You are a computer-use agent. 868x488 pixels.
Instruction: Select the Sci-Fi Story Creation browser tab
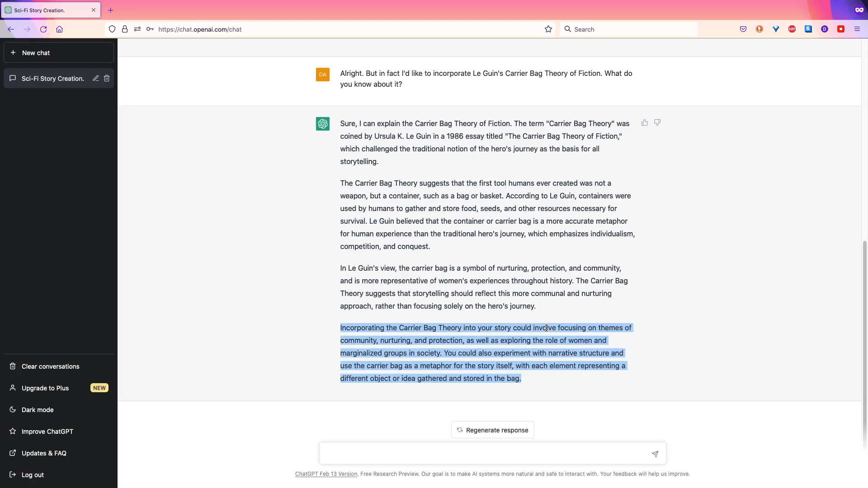[45, 10]
